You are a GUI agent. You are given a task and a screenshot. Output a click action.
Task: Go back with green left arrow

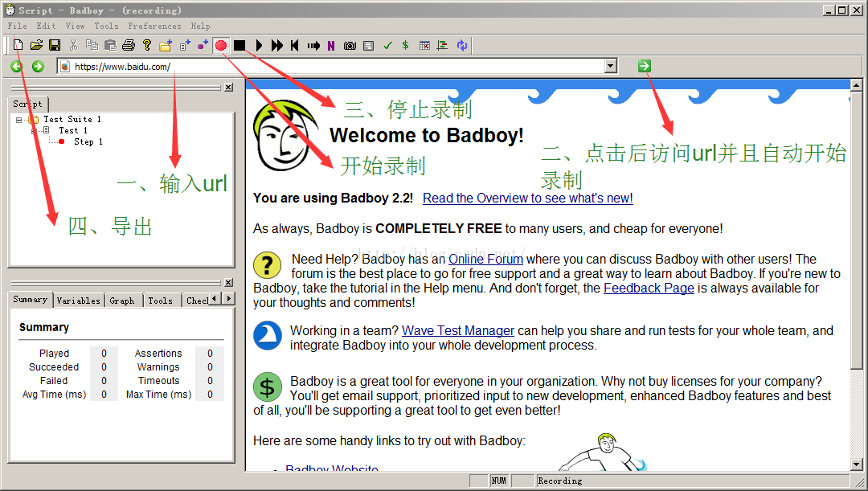[x=17, y=67]
